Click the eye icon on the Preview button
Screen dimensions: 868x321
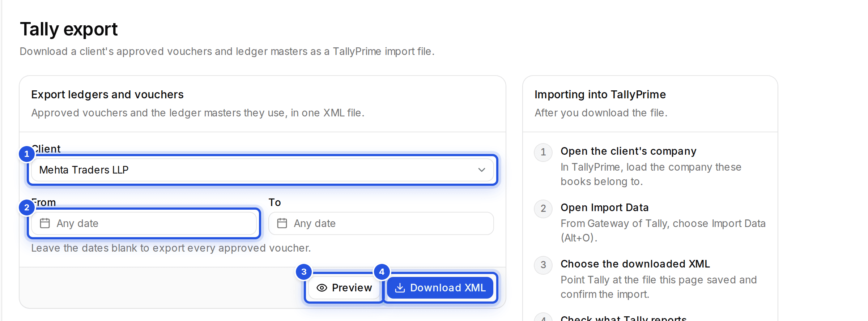322,288
